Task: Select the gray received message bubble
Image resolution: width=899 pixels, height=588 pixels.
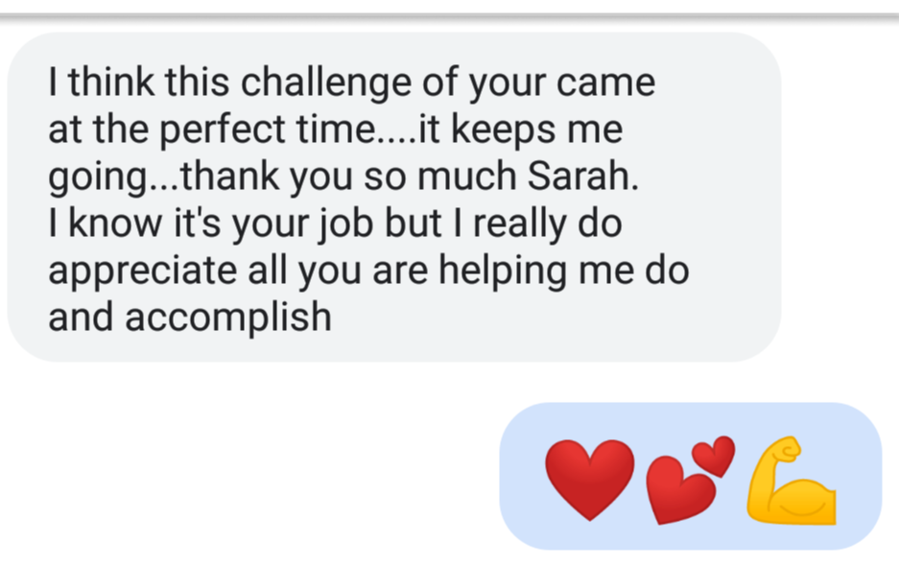Action: point(394,198)
